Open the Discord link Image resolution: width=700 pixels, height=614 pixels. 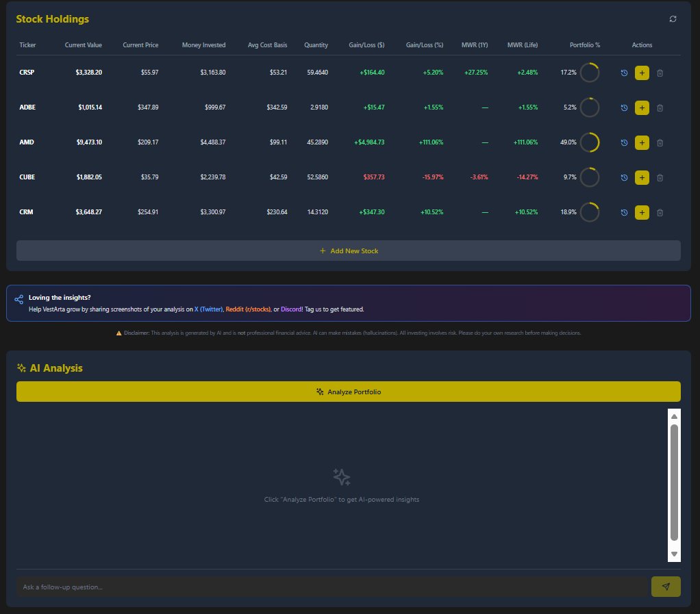coord(291,309)
